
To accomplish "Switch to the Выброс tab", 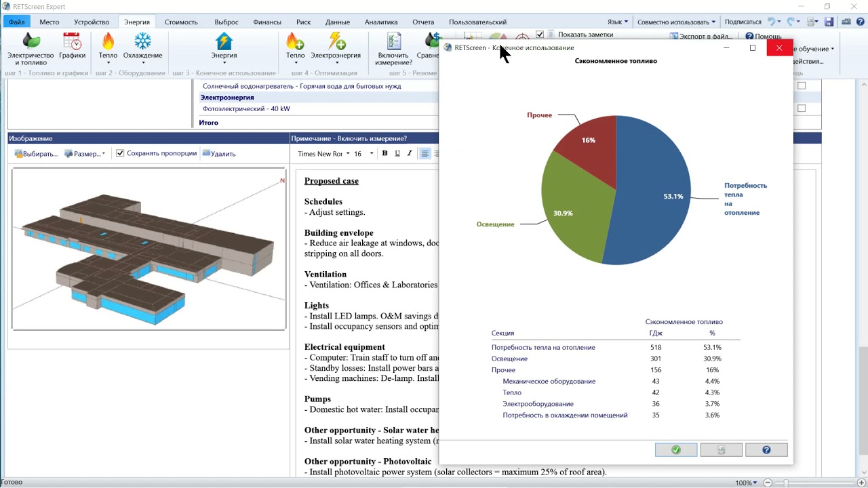I will pyautogui.click(x=226, y=22).
